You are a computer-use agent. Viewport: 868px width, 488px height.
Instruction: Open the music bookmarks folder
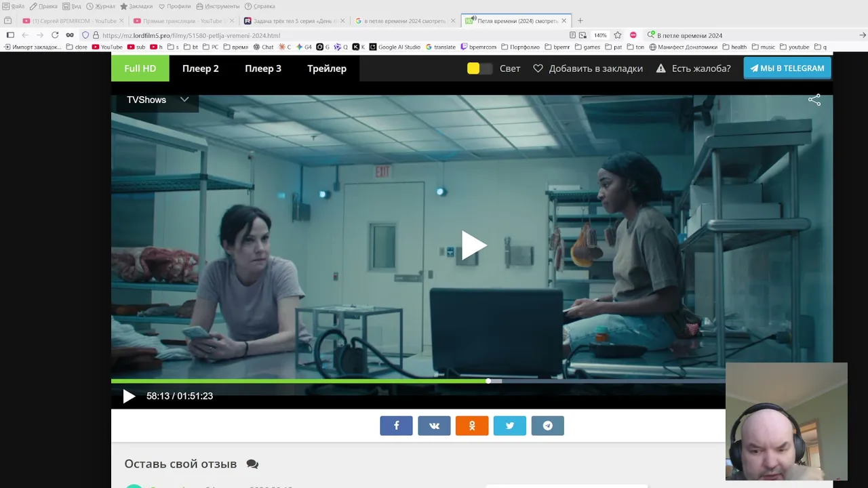pyautogui.click(x=763, y=47)
